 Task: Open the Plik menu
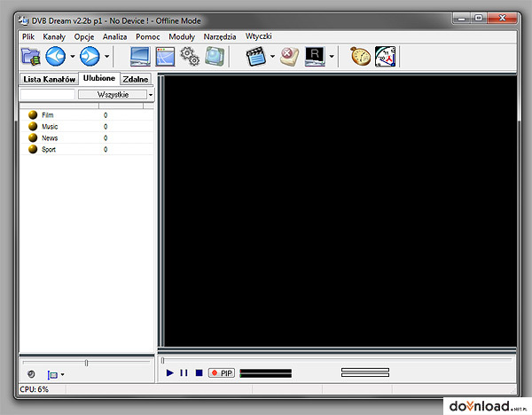point(28,36)
